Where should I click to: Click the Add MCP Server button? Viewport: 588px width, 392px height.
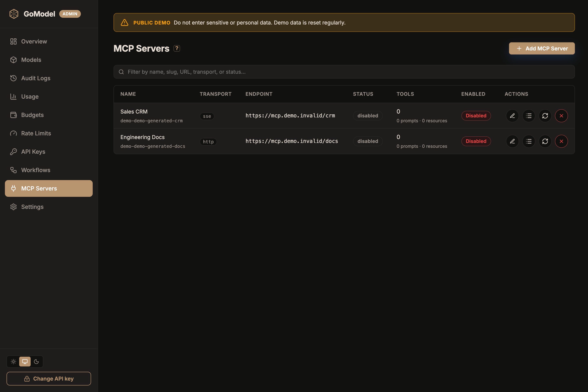pyautogui.click(x=542, y=49)
